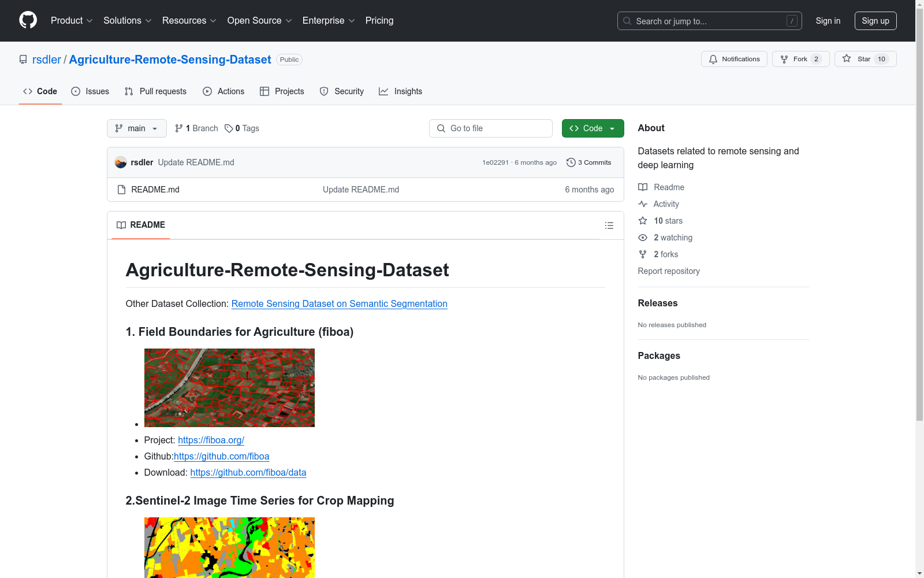Switch to the Security tab
The width and height of the screenshot is (924, 578).
[x=341, y=91]
